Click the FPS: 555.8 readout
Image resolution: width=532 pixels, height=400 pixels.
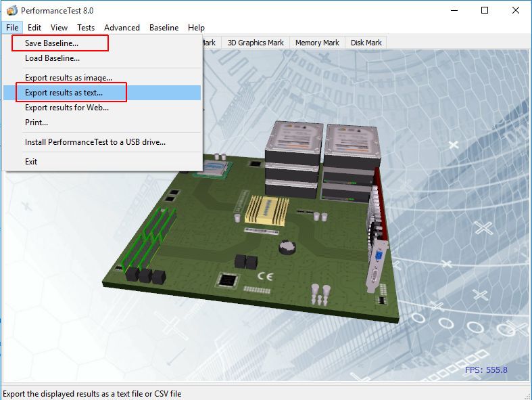[x=486, y=370]
